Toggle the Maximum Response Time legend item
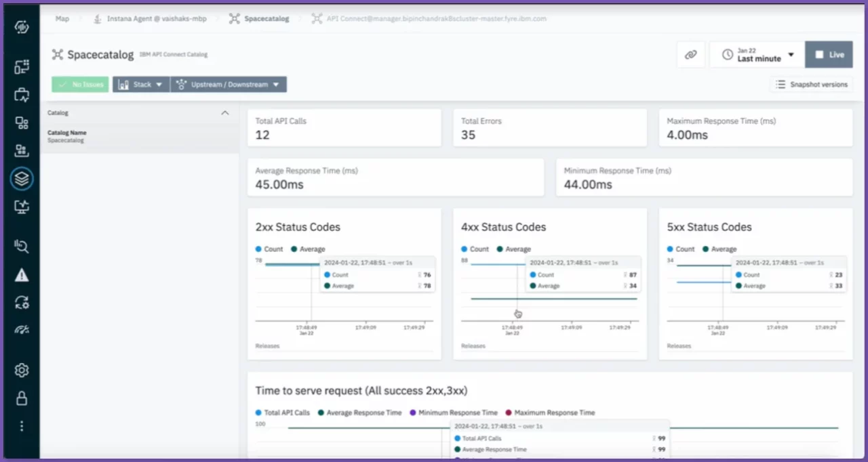The width and height of the screenshot is (868, 462). pyautogui.click(x=556, y=413)
